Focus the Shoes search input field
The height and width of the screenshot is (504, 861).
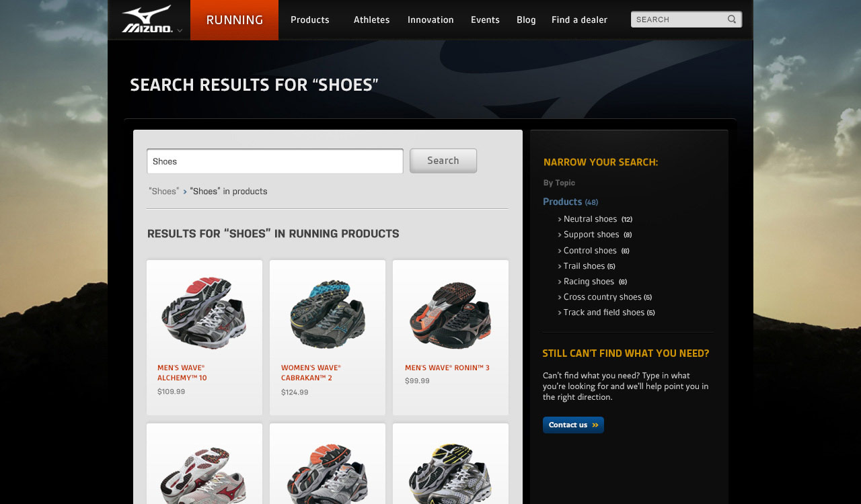coord(275,161)
